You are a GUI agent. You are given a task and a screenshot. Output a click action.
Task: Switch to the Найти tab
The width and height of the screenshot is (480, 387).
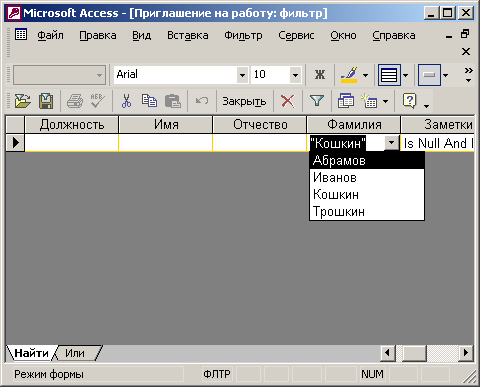pyautogui.click(x=31, y=353)
